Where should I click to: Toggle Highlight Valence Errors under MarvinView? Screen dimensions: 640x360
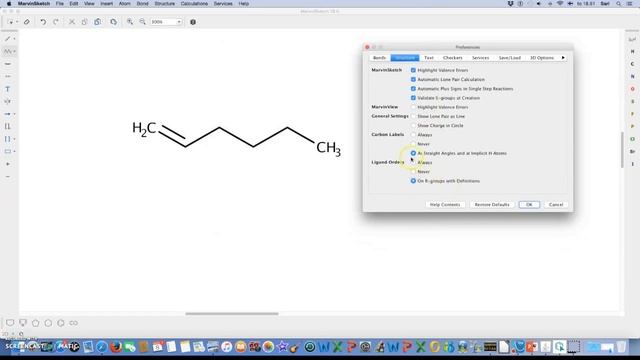pos(413,107)
